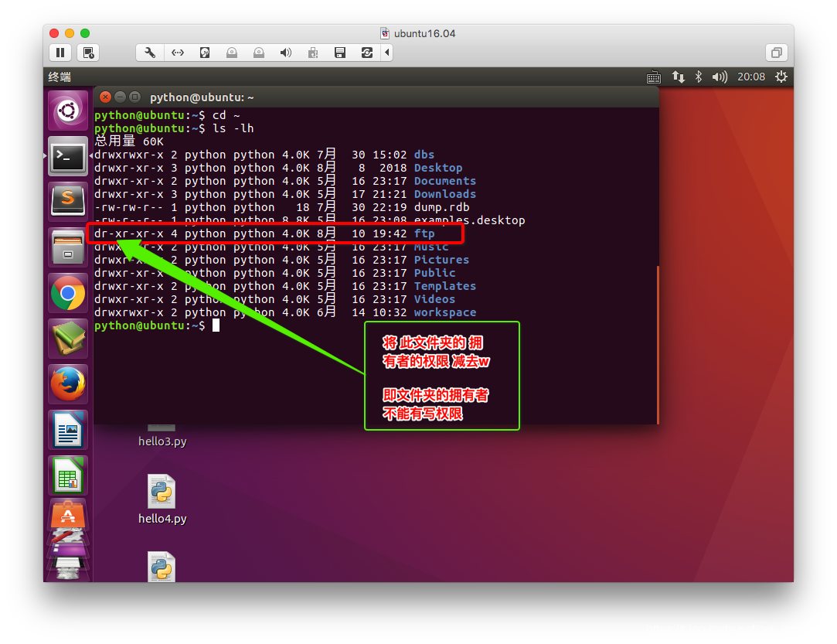Viewport: 837px width, 644px height.
Task: Click the second CD/DVD drive icon
Action: coord(259,53)
